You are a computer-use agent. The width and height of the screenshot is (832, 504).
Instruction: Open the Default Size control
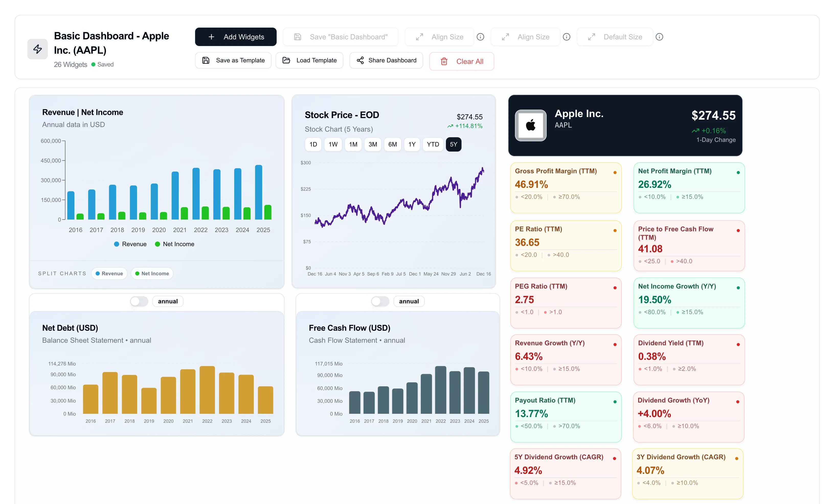coord(615,37)
